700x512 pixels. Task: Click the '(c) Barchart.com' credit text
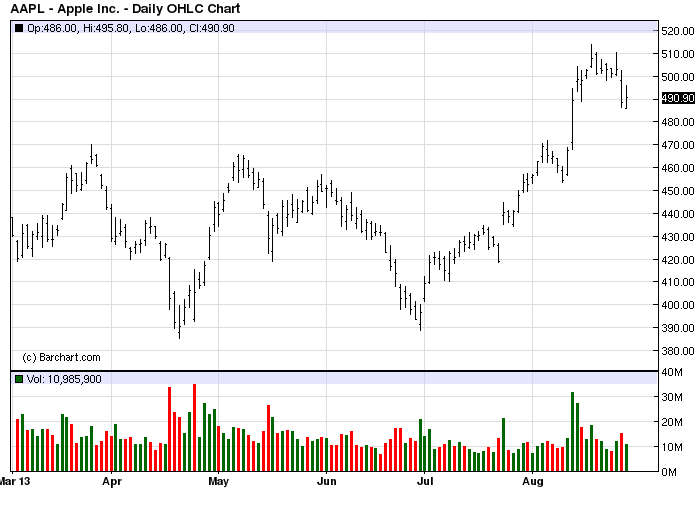pyautogui.click(x=61, y=358)
